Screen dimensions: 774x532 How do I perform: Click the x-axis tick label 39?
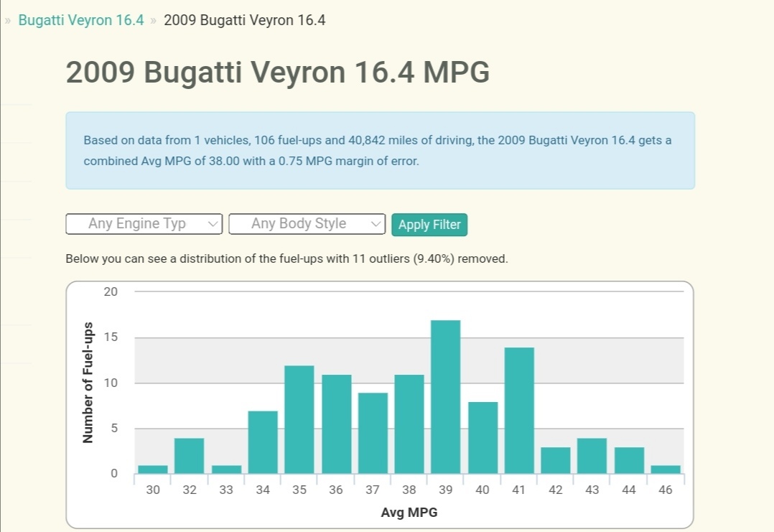pos(446,490)
